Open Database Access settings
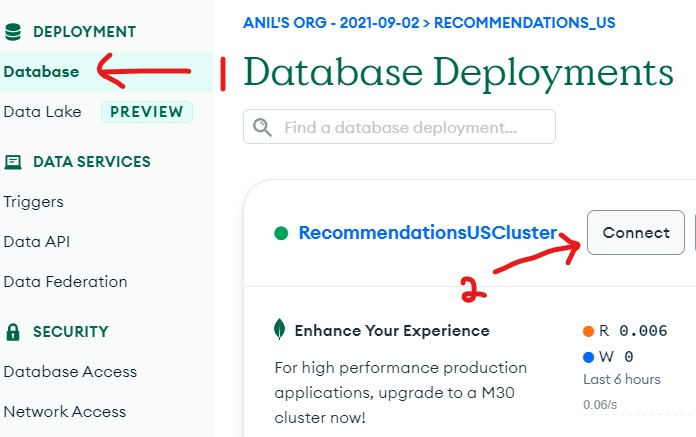The width and height of the screenshot is (696, 437). tap(70, 372)
